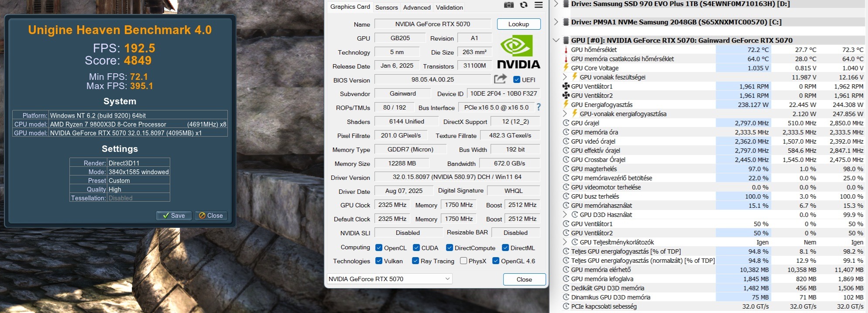Screen dimensions: 868x313
Task: Toggle the Ray Tracing checkbox
Action: click(x=415, y=261)
